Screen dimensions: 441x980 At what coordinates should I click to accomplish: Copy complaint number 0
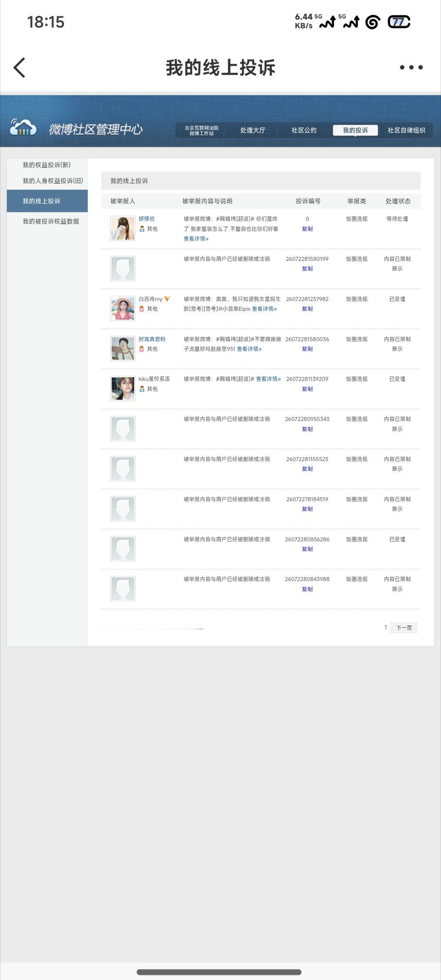(307, 229)
